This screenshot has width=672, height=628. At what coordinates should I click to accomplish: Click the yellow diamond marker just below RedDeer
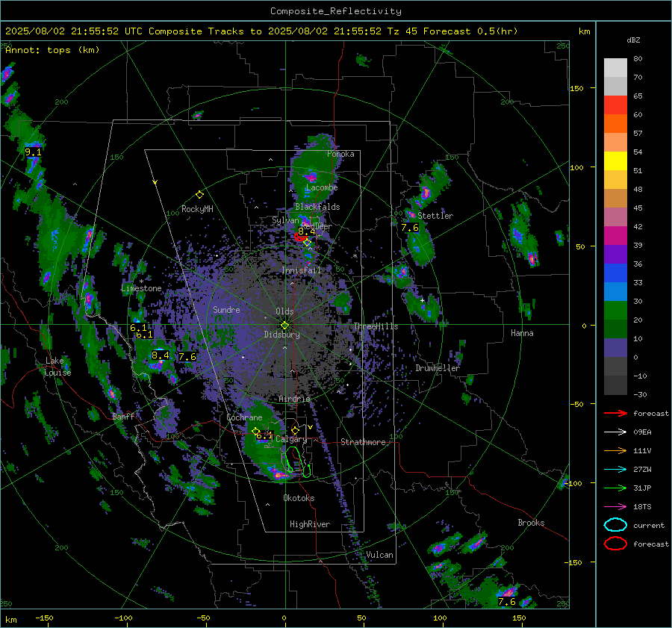coord(307,243)
